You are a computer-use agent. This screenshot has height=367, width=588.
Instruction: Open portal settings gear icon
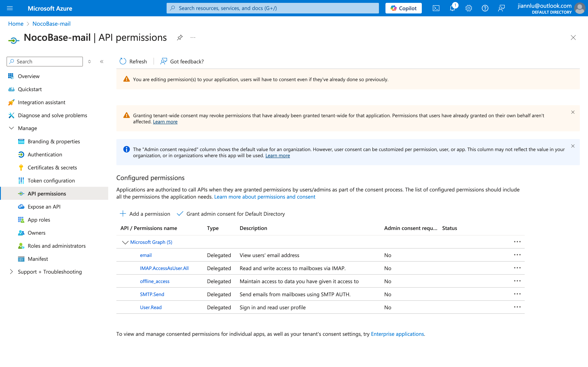pos(468,8)
